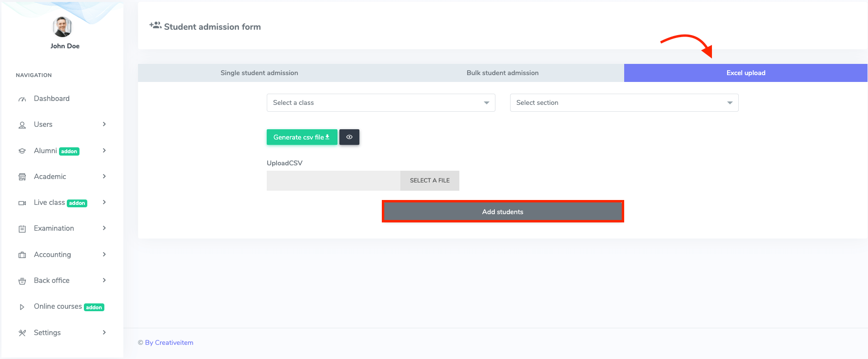Click the Add students button
This screenshot has height=359, width=868.
[502, 212]
